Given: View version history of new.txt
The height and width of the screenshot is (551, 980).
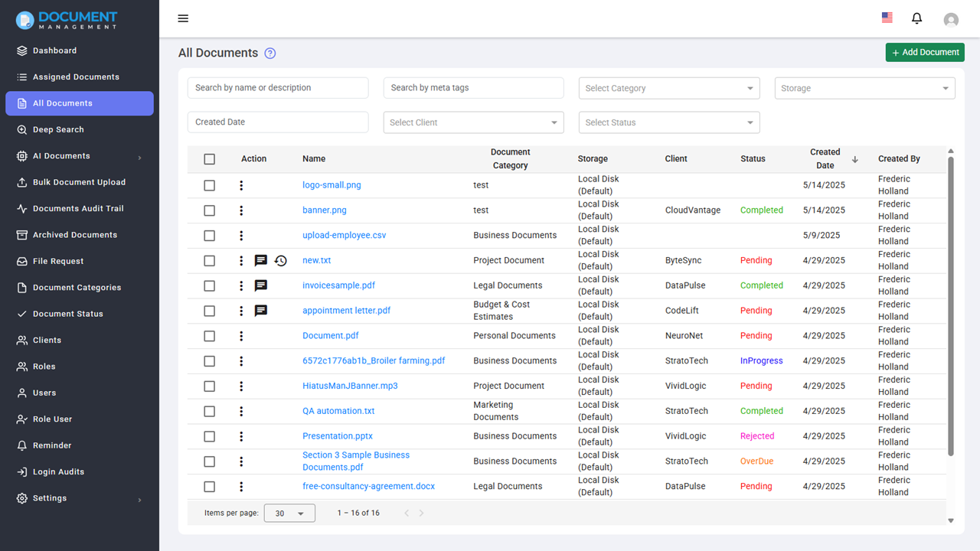Looking at the screenshot, I should point(281,261).
